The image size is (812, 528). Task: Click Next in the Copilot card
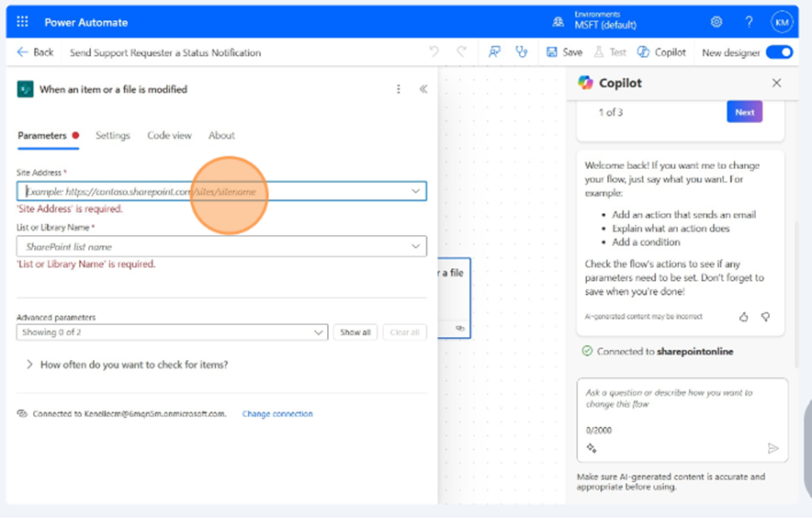point(744,112)
